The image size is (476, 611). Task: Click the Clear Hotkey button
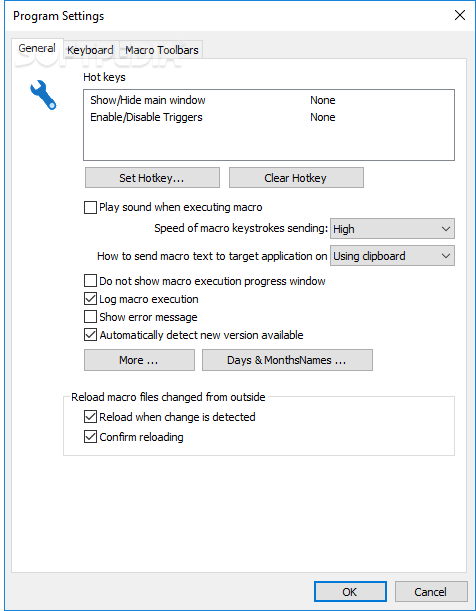tap(296, 178)
